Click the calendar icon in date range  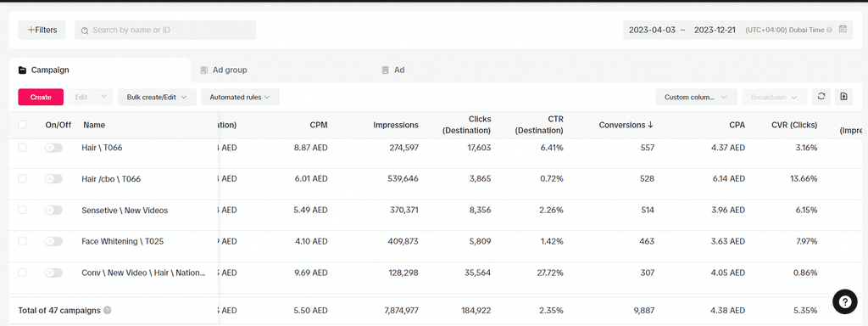point(842,30)
